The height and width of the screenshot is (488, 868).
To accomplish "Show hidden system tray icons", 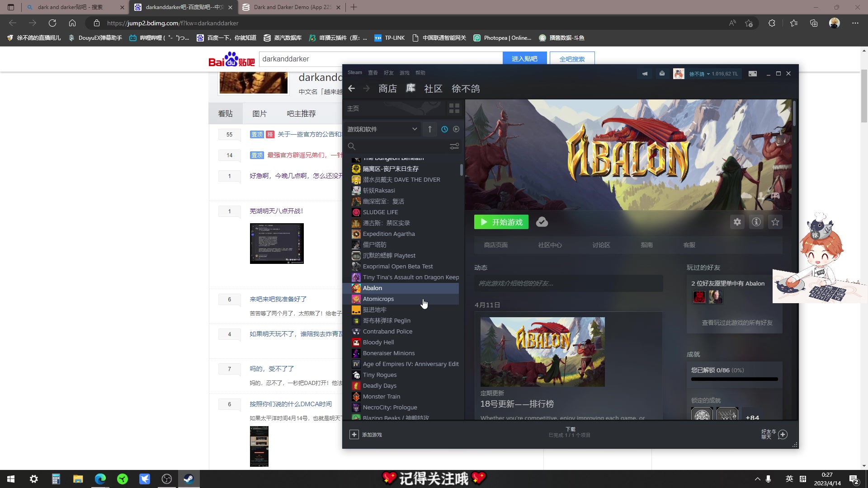I will [x=757, y=479].
